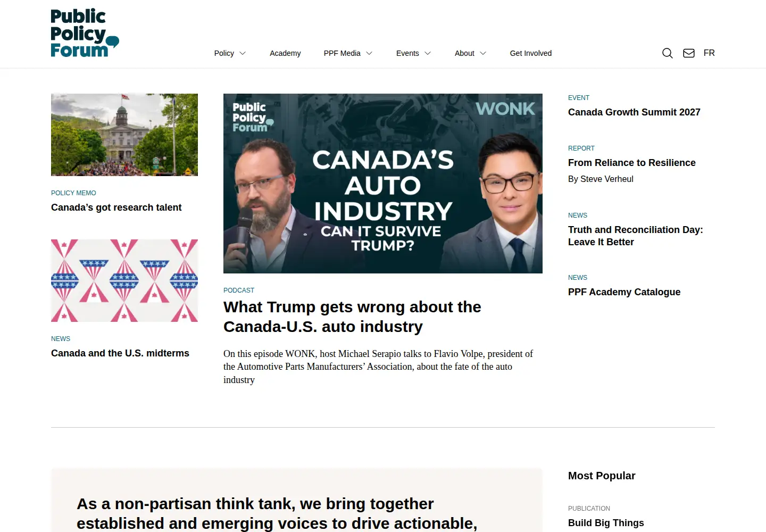The width and height of the screenshot is (766, 532).
Task: Click the Most Popular section heading
Action: (602, 476)
